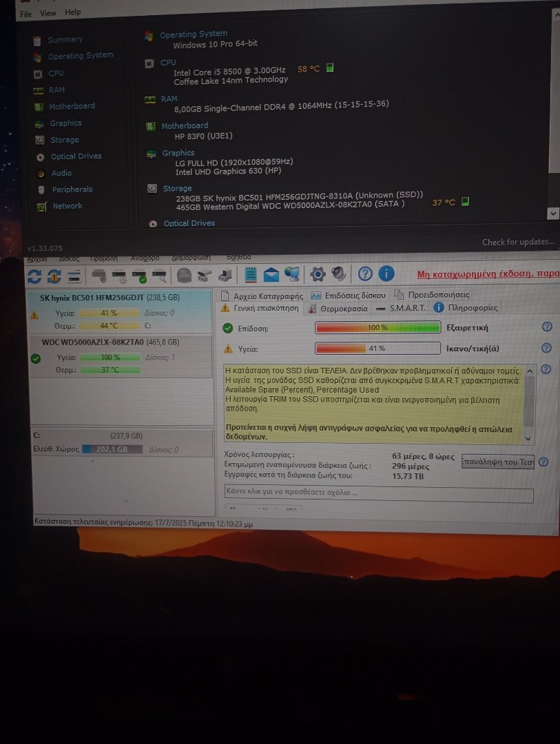560x744 pixels.
Task: Click help icon next to Επίδοση bar
Action: point(547,327)
